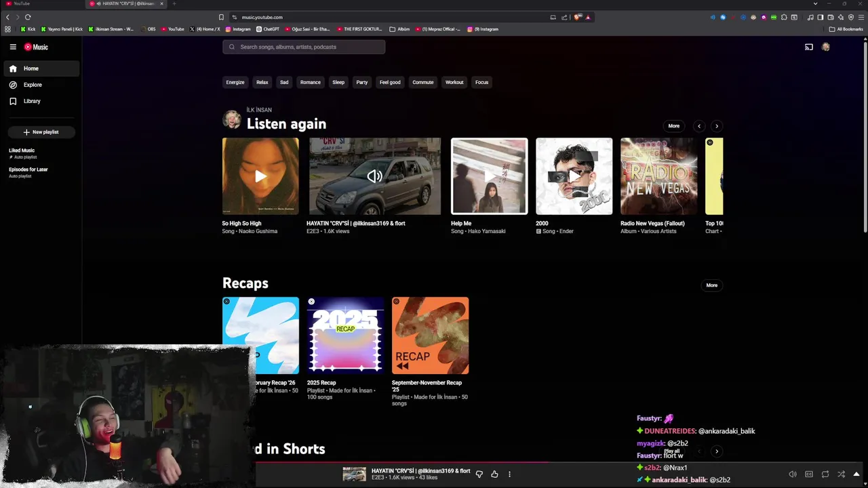Open the OBS bookmark
The width and height of the screenshot is (868, 488).
click(147, 29)
